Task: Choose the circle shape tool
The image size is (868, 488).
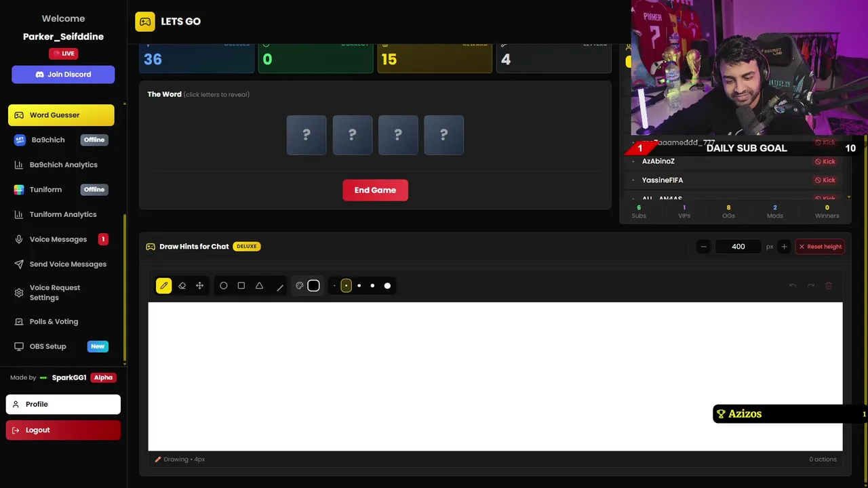Action: [x=223, y=286]
